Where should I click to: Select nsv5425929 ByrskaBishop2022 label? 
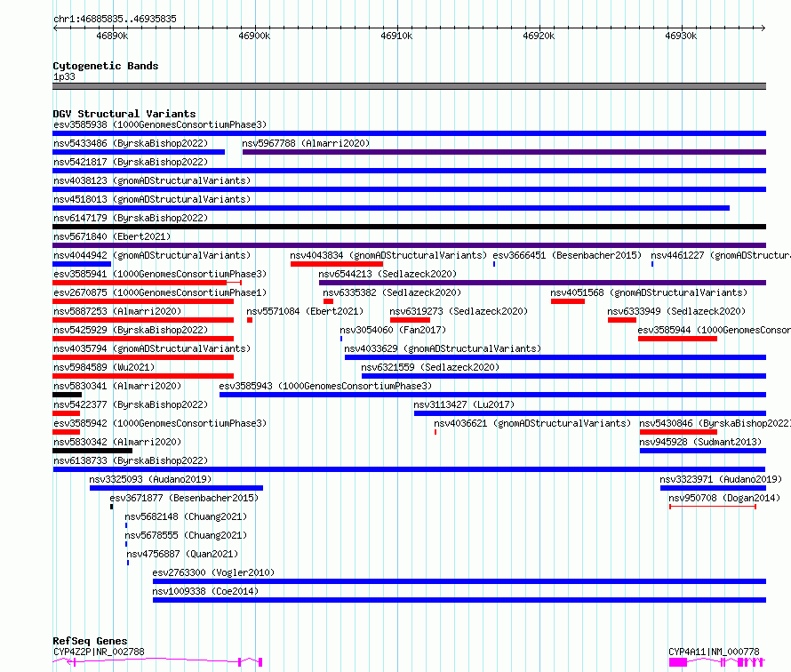[131, 330]
